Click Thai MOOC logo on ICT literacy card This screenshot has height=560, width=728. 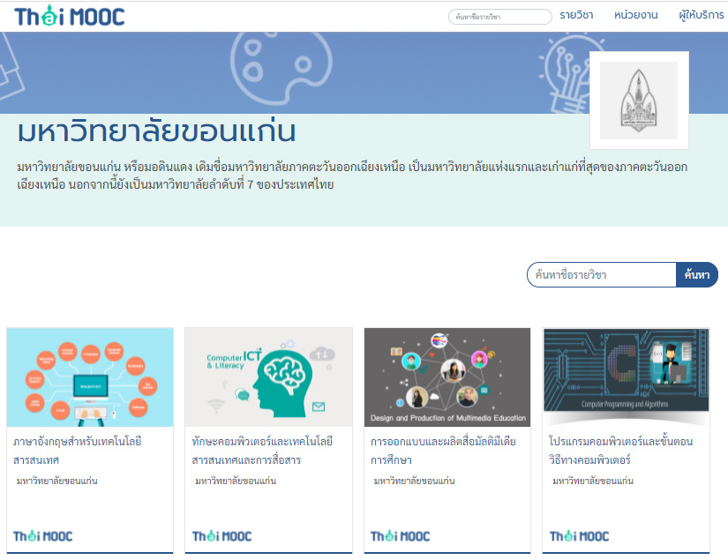click(221, 536)
